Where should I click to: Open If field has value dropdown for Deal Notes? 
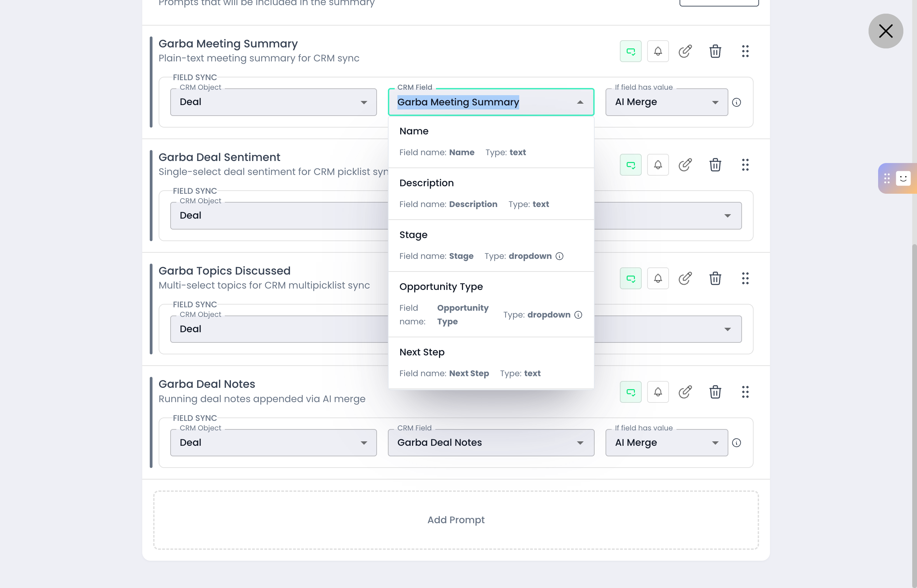(667, 443)
